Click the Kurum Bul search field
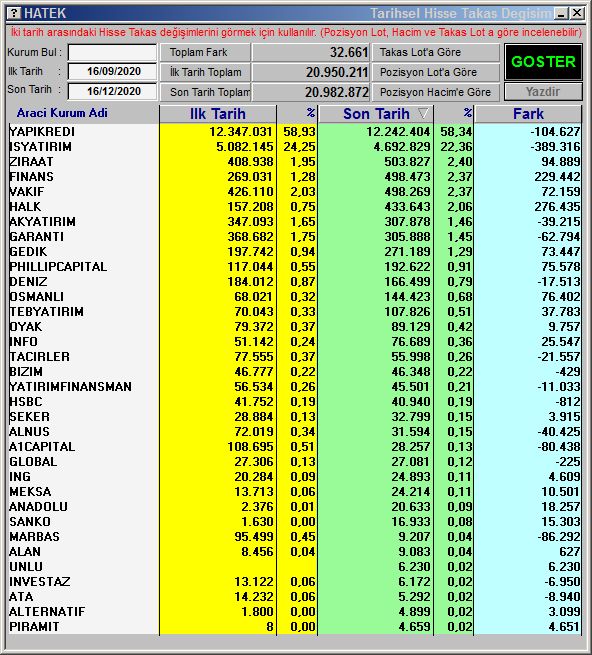The image size is (592, 655). coord(112,53)
